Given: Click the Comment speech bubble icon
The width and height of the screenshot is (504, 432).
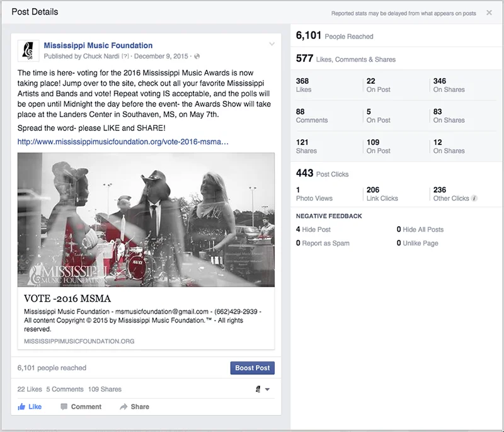Looking at the screenshot, I should 64,407.
